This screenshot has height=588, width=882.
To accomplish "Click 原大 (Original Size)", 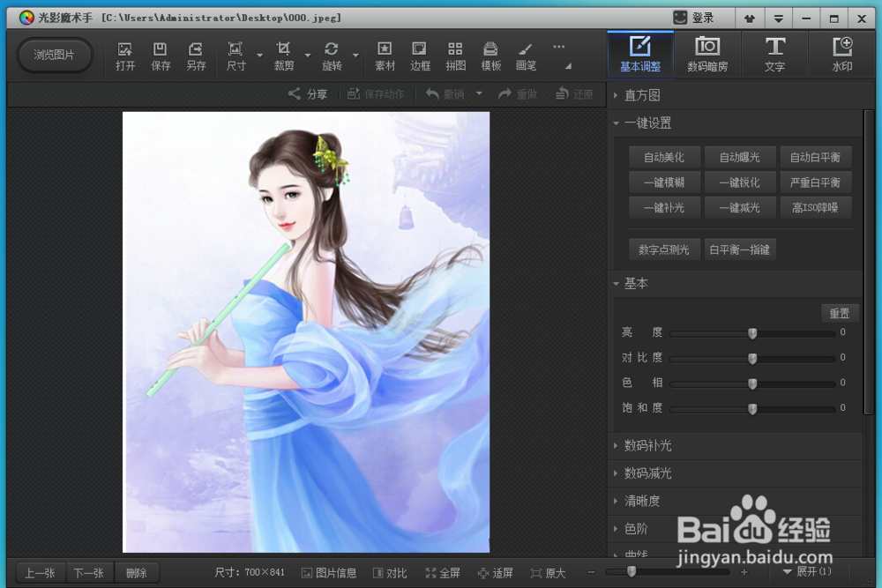I will pyautogui.click(x=548, y=573).
